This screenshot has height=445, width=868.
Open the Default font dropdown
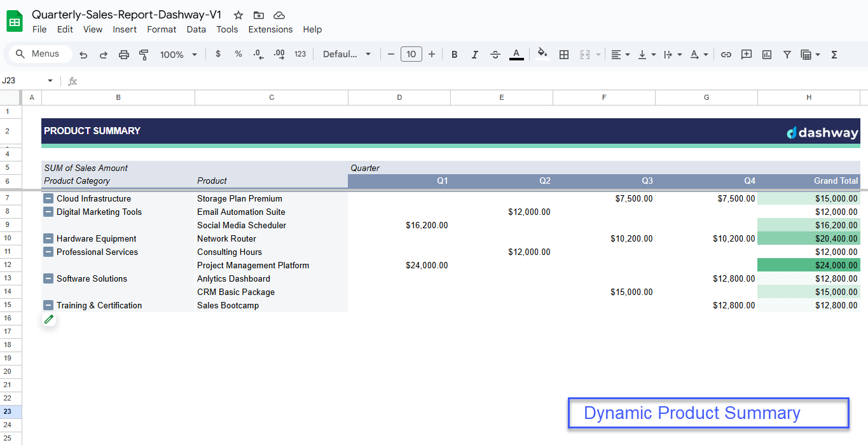(x=347, y=55)
